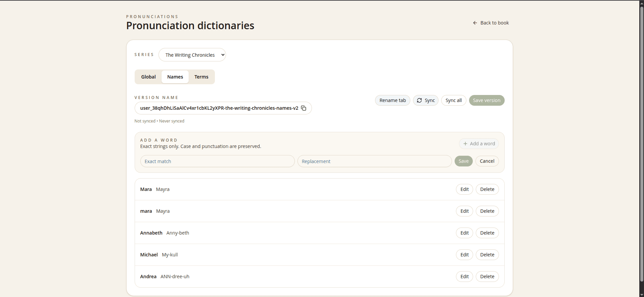Click the plus Add a word button

[478, 144]
